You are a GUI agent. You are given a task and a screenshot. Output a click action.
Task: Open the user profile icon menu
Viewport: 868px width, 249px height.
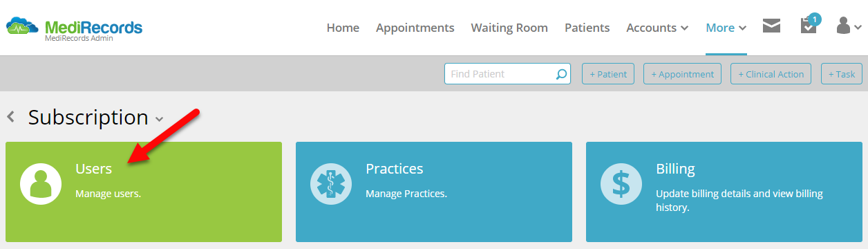click(849, 26)
